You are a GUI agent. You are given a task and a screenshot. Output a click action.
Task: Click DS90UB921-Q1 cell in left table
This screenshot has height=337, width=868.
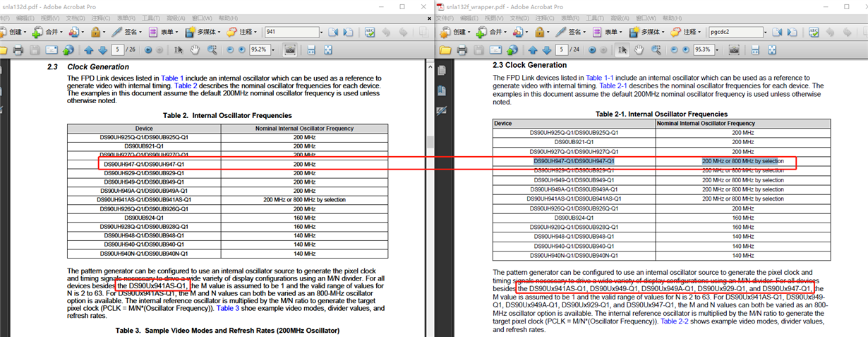(x=144, y=146)
